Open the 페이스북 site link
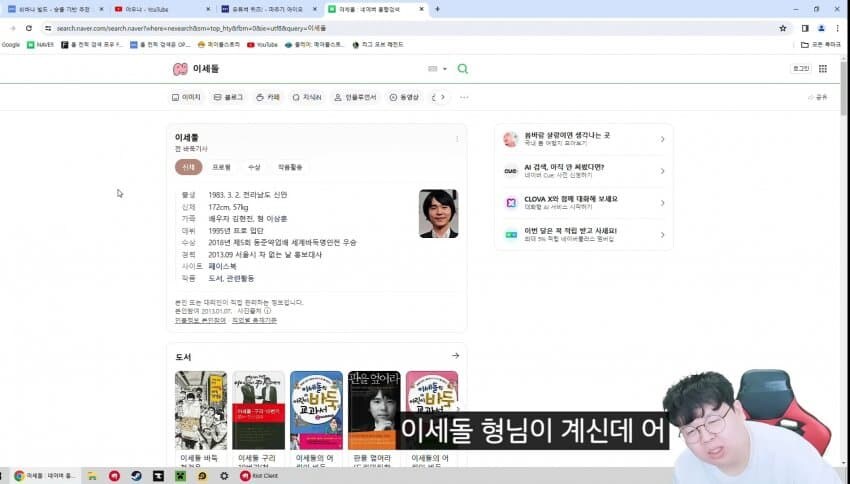This screenshot has height=484, width=850. click(222, 266)
